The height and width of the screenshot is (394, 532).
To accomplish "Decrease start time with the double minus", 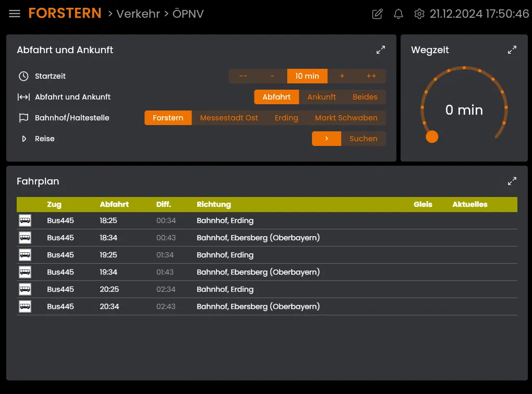I will [243, 76].
